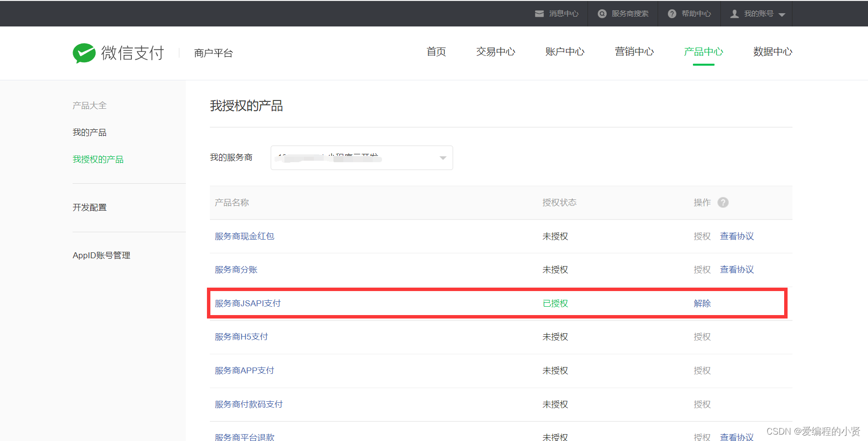Open 帮助中心 in top bar
Viewport: 868px width, 441px height.
click(696, 14)
